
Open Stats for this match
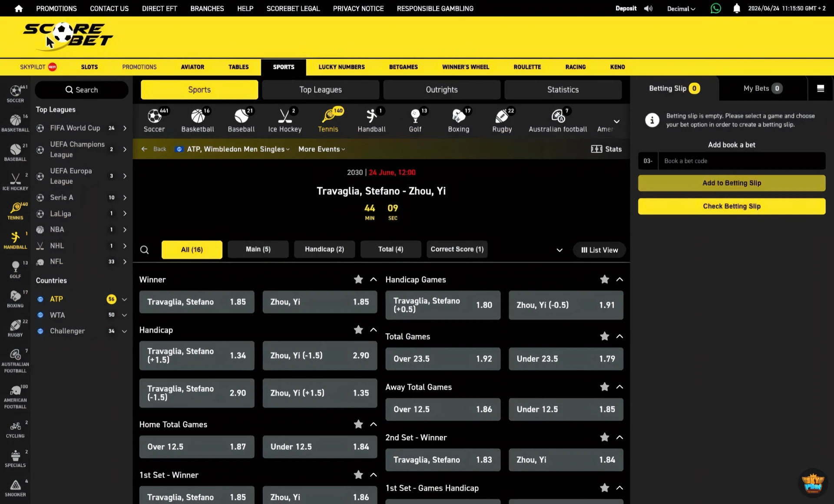606,149
